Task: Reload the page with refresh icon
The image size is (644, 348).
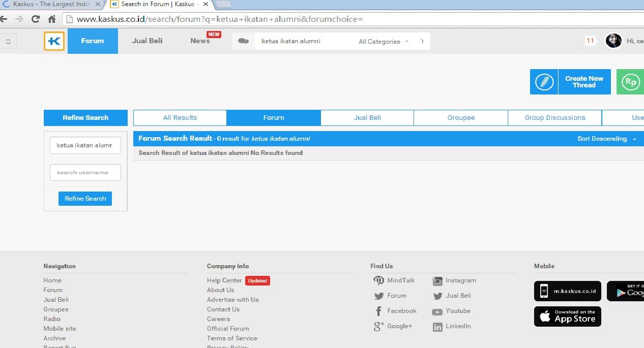Action: 35,19
